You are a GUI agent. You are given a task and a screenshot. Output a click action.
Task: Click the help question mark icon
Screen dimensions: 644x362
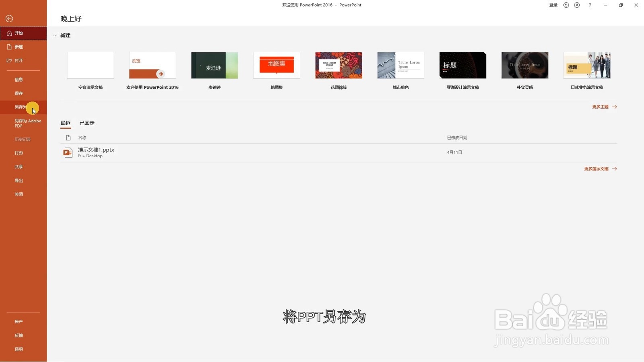coord(590,5)
